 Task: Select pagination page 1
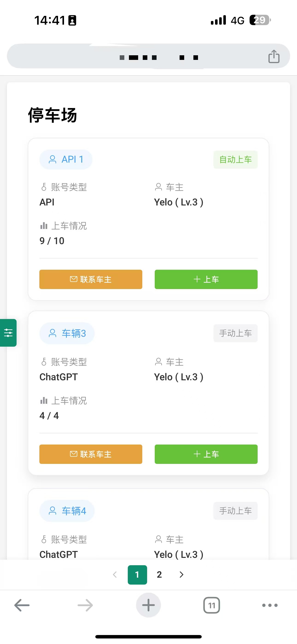[137, 575]
